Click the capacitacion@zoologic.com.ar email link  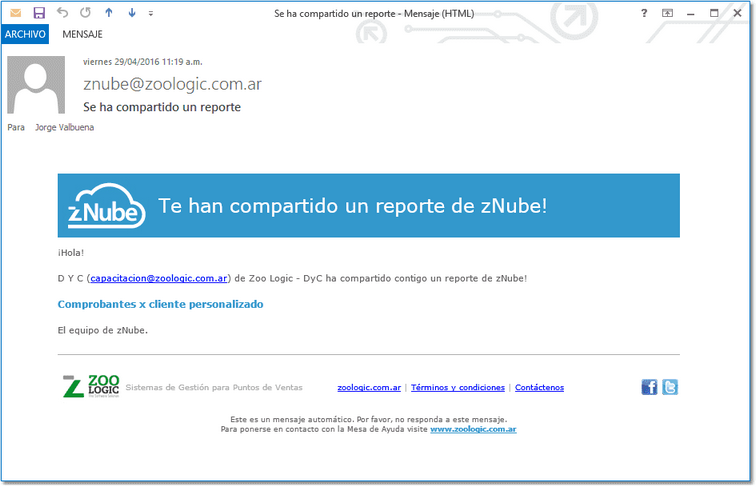159,278
